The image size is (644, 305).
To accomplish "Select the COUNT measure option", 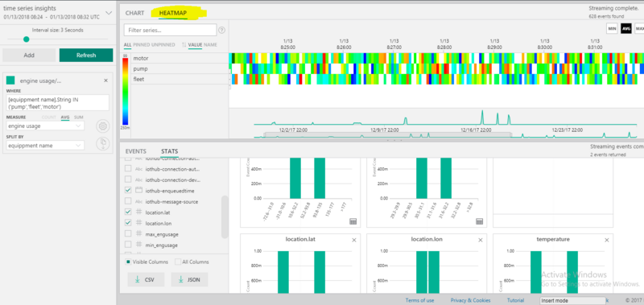I will click(x=49, y=117).
